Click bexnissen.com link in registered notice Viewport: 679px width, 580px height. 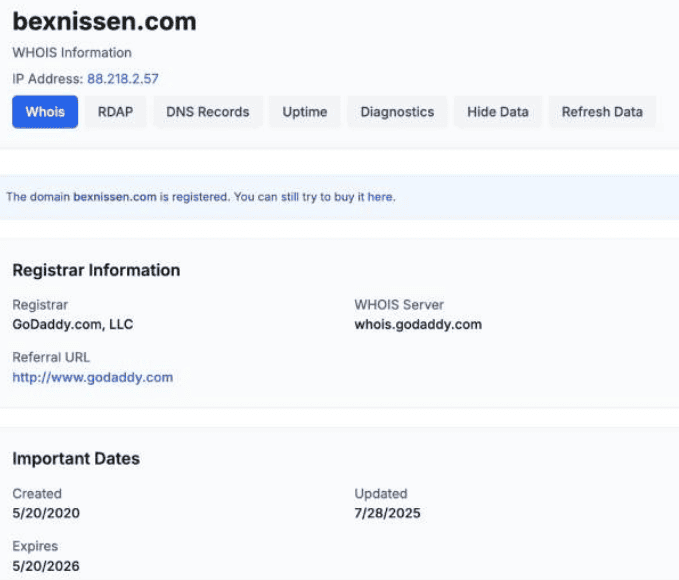114,197
